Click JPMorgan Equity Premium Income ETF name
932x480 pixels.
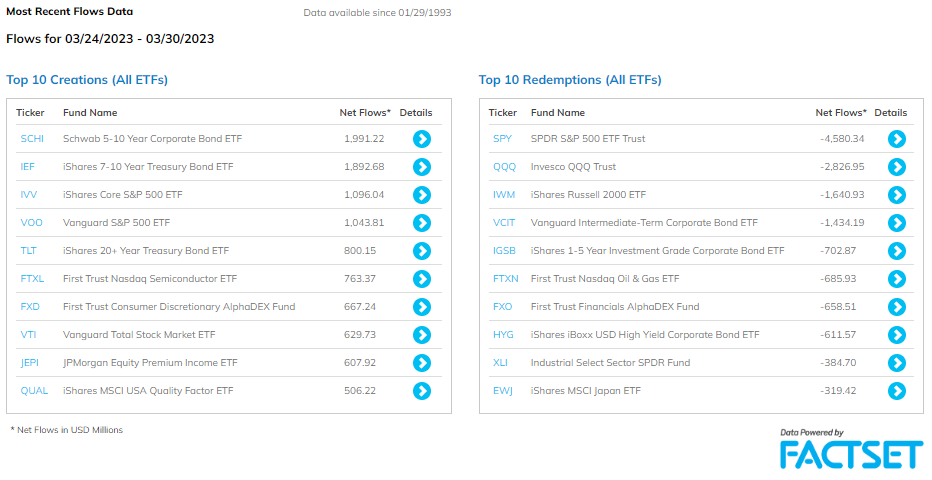tap(150, 362)
